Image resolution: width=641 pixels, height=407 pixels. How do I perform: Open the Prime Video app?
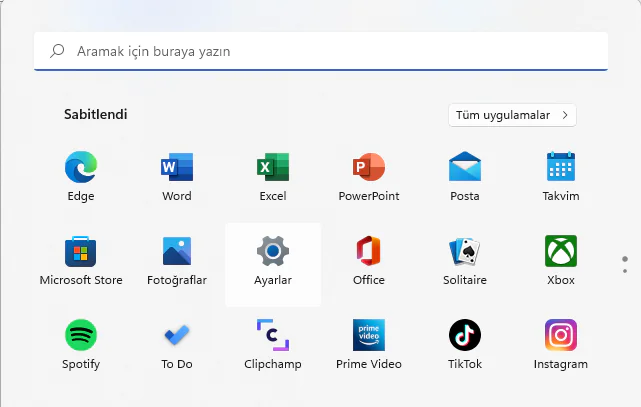tap(369, 335)
